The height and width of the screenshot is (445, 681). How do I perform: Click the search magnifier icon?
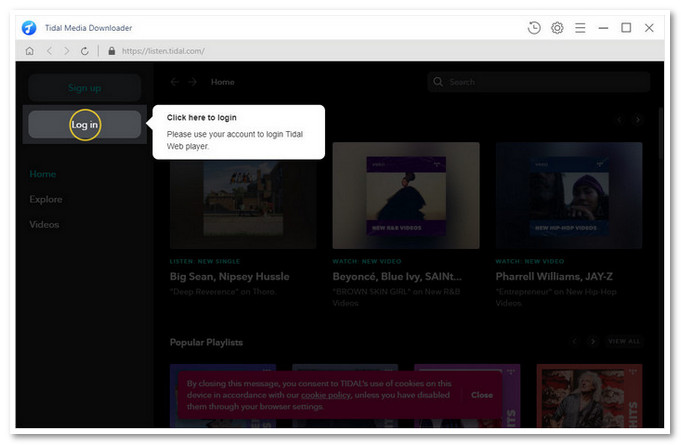point(438,82)
